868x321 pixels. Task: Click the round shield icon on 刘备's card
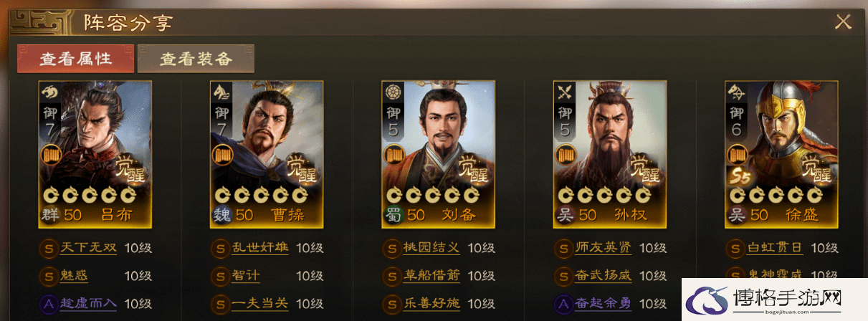coord(394,92)
